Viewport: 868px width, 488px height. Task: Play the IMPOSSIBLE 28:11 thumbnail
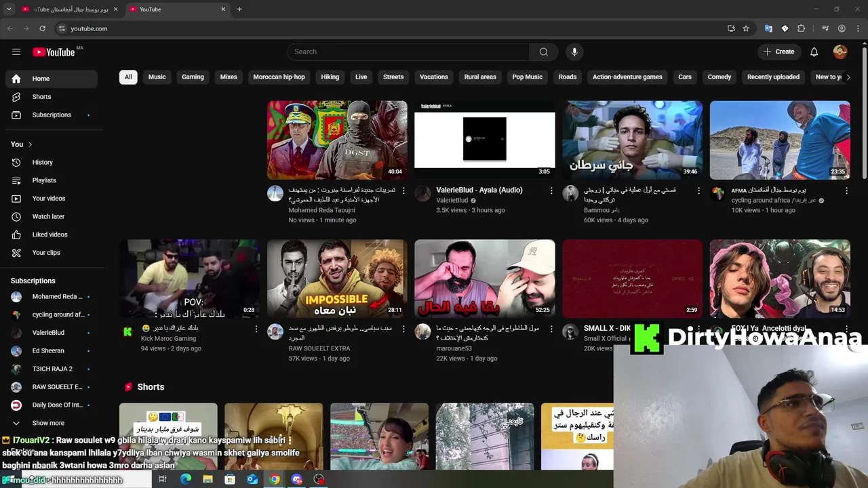[337, 279]
